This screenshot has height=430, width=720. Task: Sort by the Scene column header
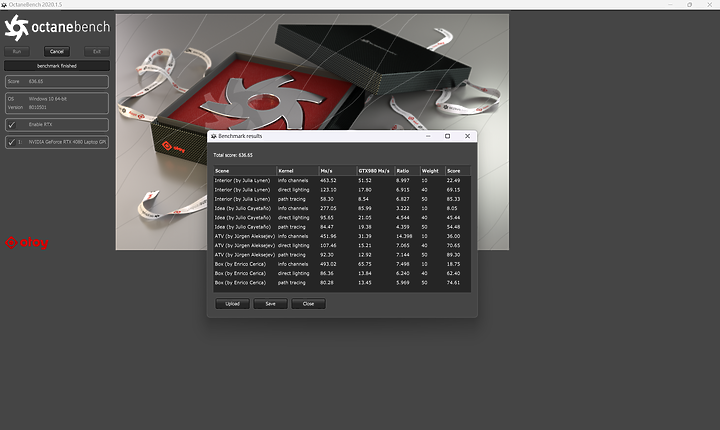(x=245, y=171)
